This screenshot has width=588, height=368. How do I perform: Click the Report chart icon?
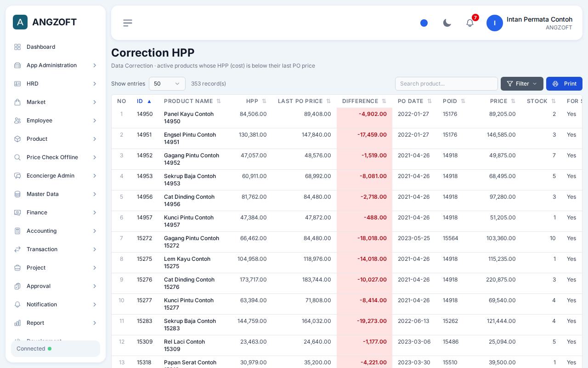point(17,323)
